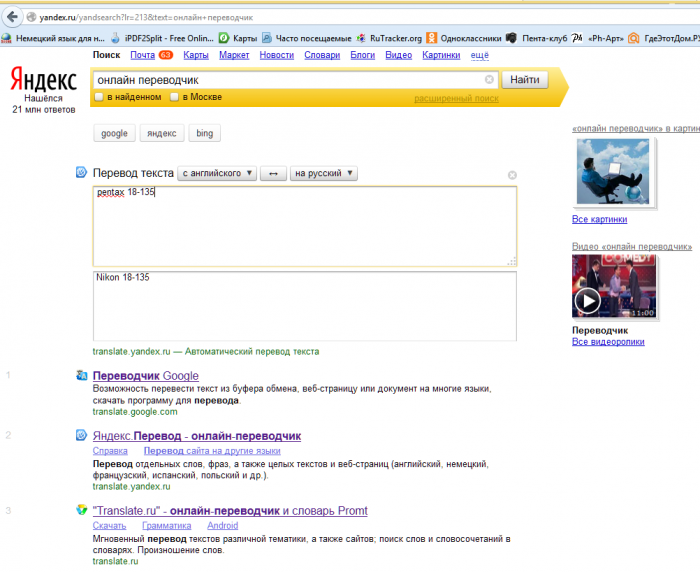Open the Пента-клуб bookmark
Viewport: 700px width, 572px height.
click(536, 38)
